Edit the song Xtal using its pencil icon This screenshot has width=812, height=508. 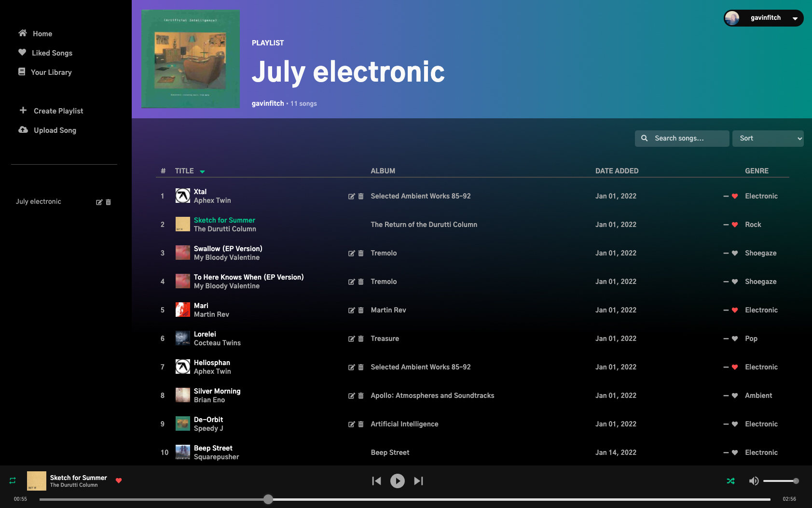(x=352, y=196)
